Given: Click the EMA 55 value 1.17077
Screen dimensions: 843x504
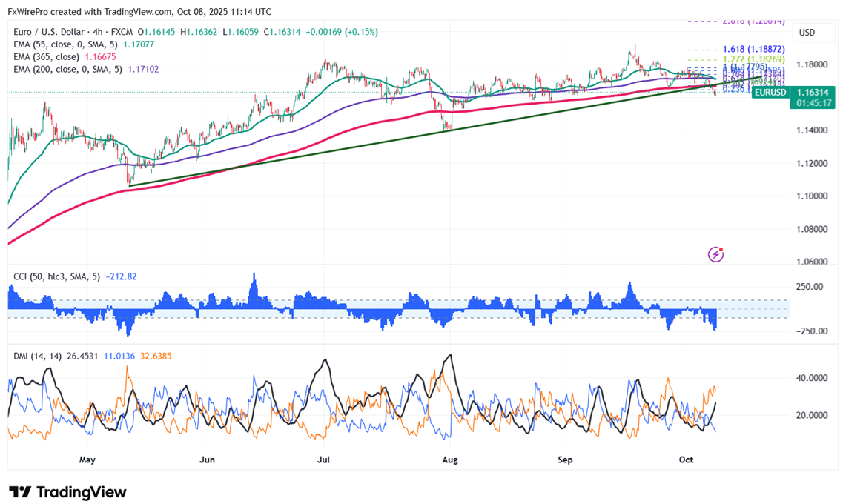Looking at the screenshot, I should [139, 44].
